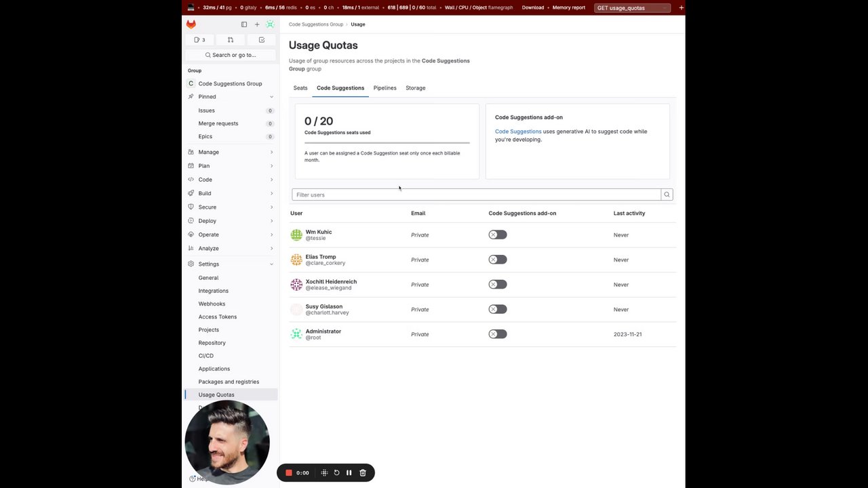Screen dimensions: 868x488
Task: Open General settings
Action: (231, 278)
